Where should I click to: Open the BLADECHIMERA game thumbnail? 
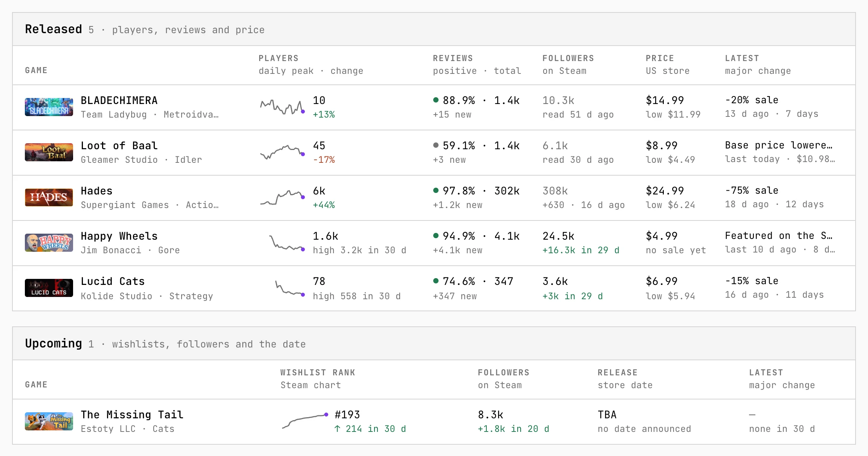[x=49, y=107]
